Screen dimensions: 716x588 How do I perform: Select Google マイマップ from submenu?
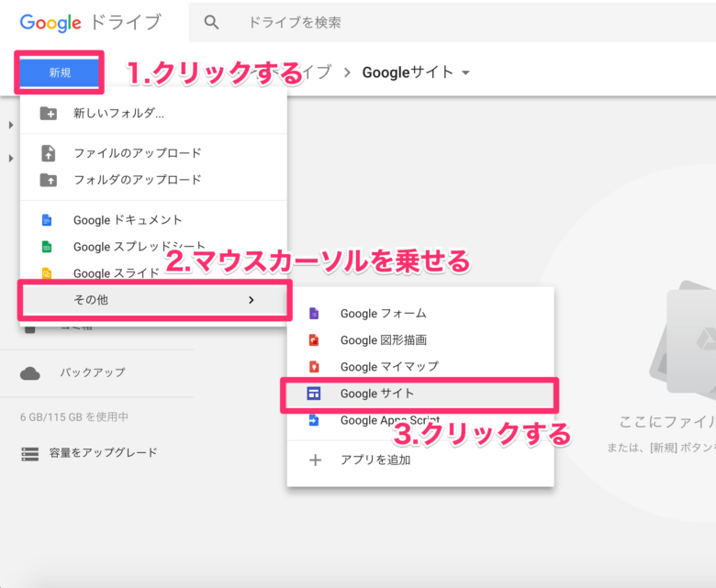tap(420, 367)
